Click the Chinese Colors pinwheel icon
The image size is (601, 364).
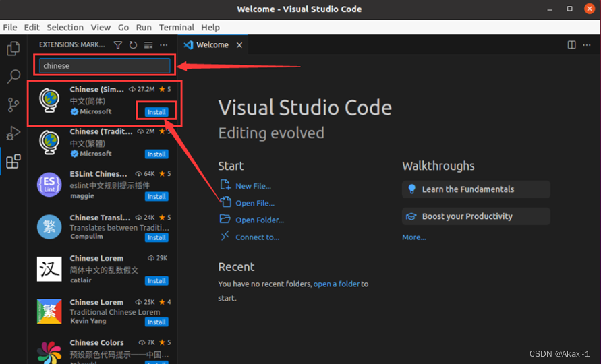(49, 353)
